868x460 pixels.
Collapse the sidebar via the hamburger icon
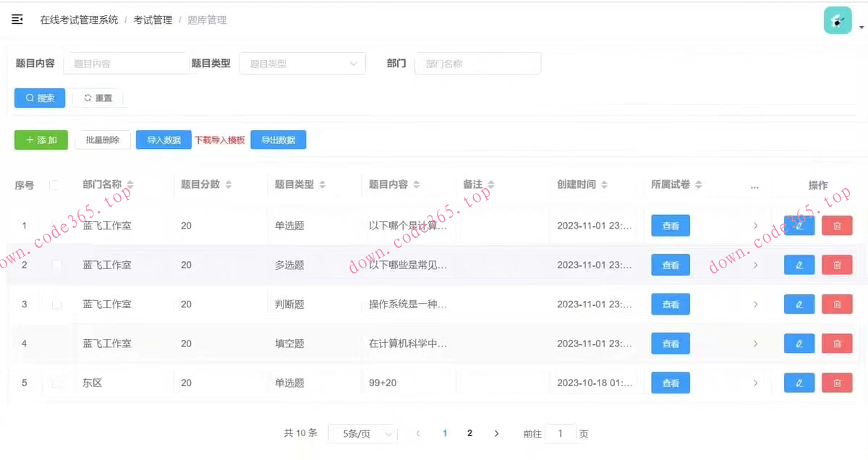coord(17,20)
